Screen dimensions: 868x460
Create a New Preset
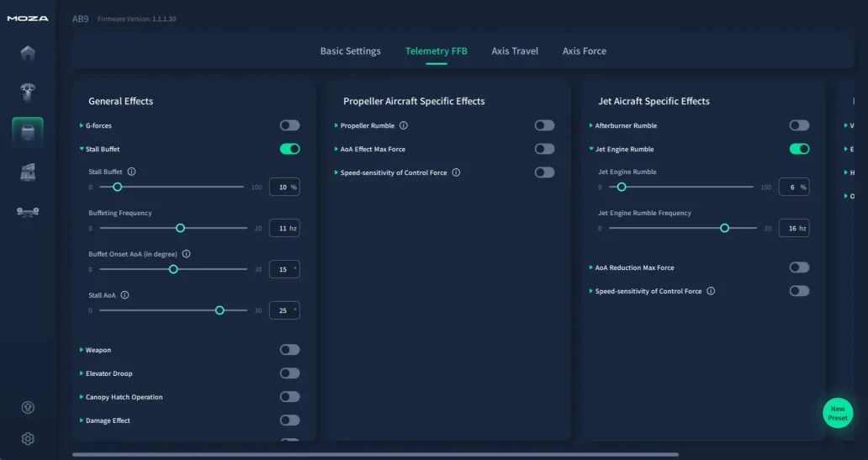(838, 414)
